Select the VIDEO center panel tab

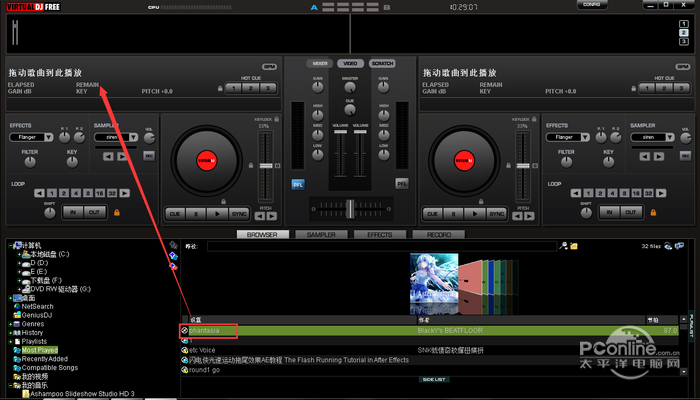[x=350, y=63]
